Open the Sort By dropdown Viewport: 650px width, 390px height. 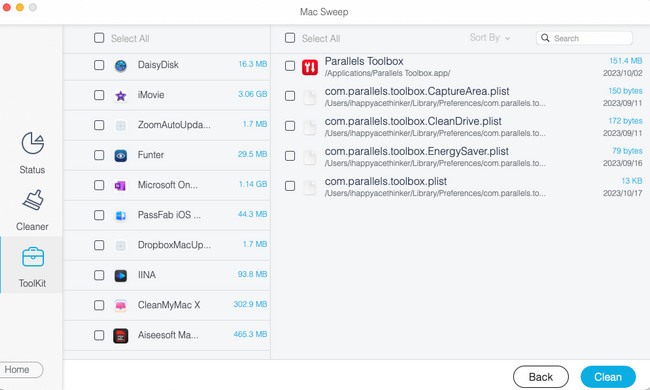(490, 38)
